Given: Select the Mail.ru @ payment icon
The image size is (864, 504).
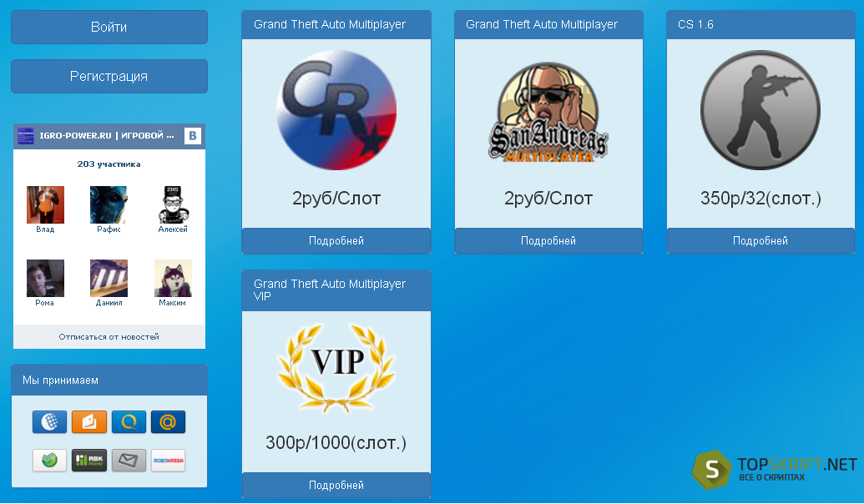Looking at the screenshot, I should coord(168,422).
